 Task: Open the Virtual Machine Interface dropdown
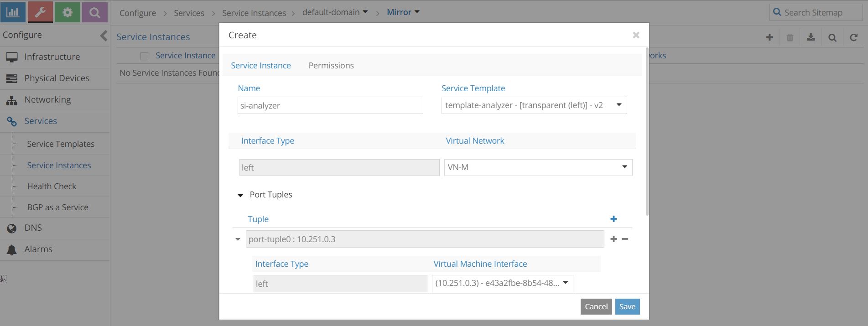tap(502, 283)
